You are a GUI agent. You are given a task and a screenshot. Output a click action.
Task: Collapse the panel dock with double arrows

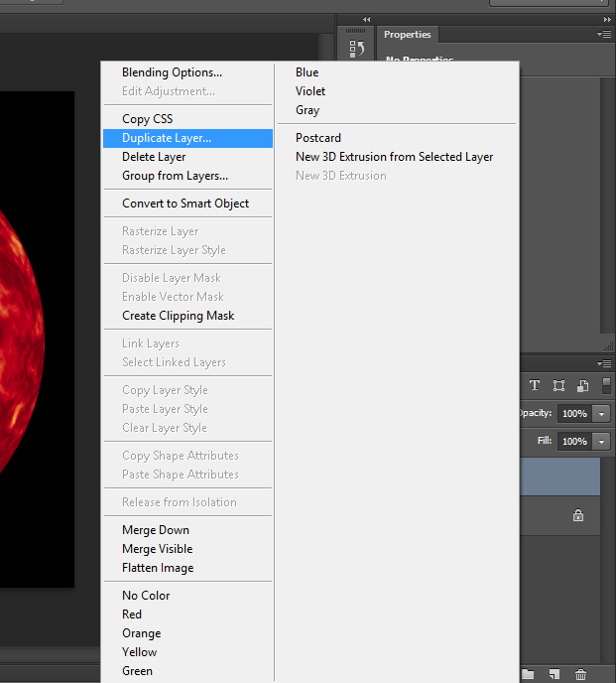(x=606, y=19)
